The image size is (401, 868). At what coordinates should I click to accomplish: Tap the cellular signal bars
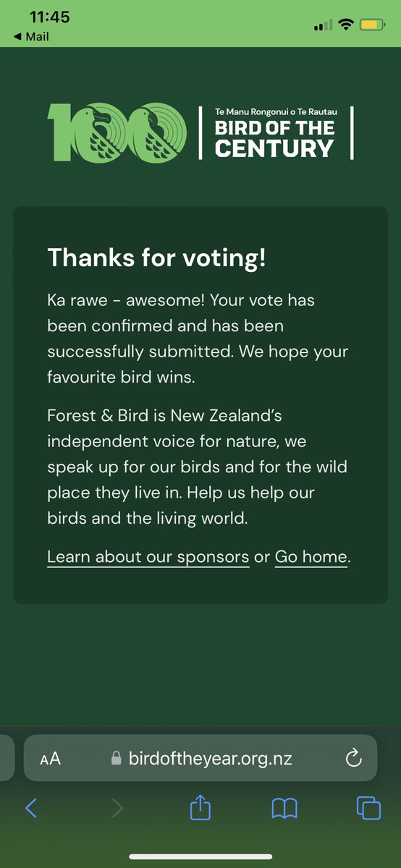coord(323,26)
